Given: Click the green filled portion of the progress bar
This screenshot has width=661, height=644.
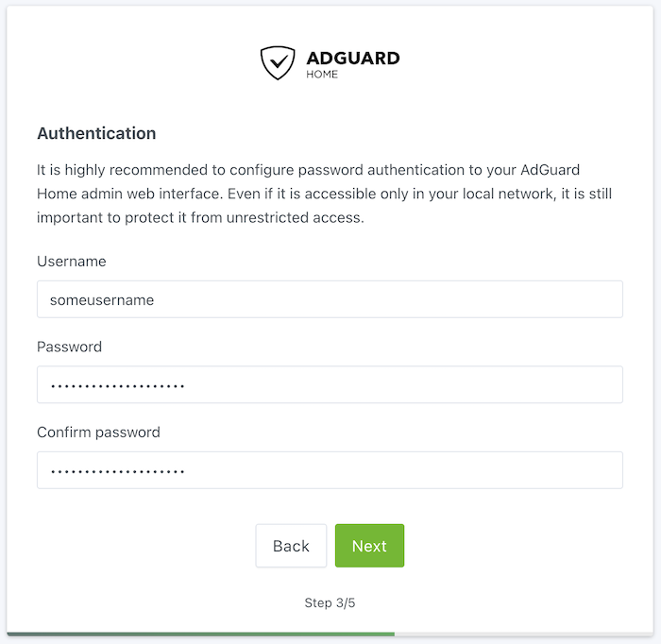Looking at the screenshot, I should click(x=198, y=634).
